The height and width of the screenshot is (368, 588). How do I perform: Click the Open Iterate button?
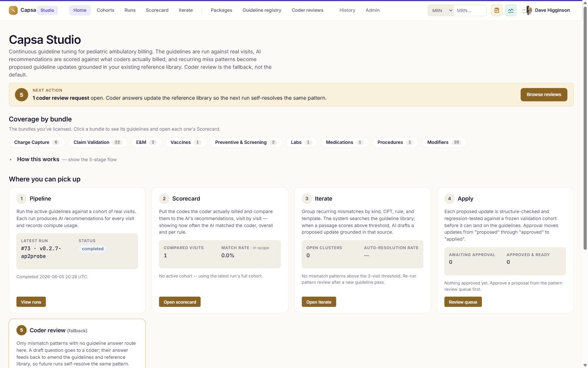click(x=319, y=302)
